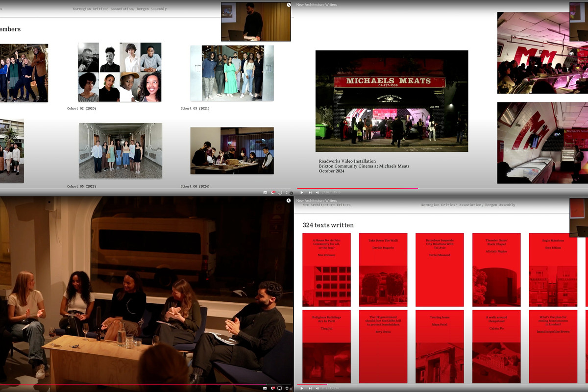This screenshot has width=588, height=392.
Task: Mute volume in Michaels Meats video panel
Action: [x=317, y=193]
